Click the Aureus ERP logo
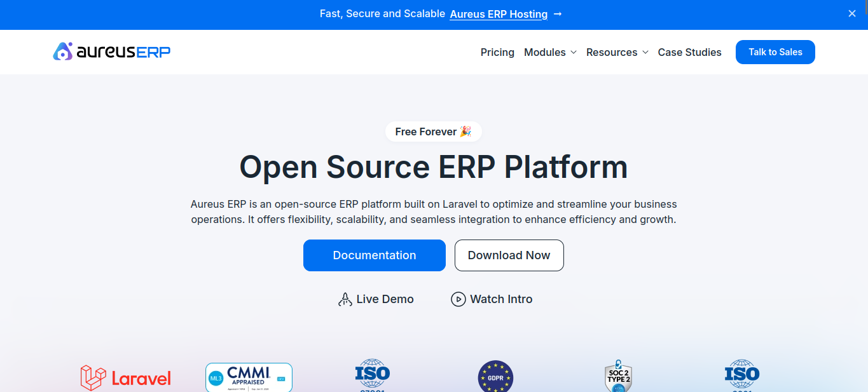 pyautogui.click(x=111, y=51)
